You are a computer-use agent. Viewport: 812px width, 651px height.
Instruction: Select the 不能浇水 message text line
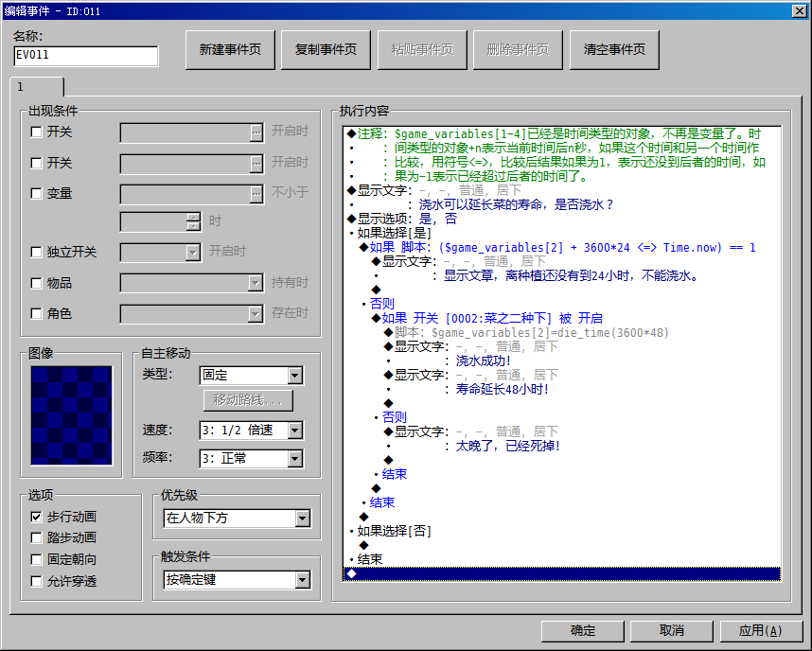(562, 276)
